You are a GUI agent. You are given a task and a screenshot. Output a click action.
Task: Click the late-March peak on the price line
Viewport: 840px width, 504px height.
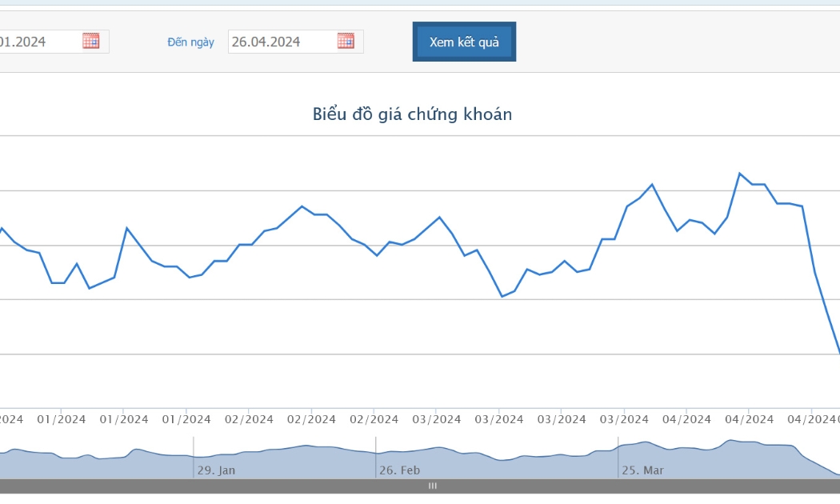click(652, 185)
